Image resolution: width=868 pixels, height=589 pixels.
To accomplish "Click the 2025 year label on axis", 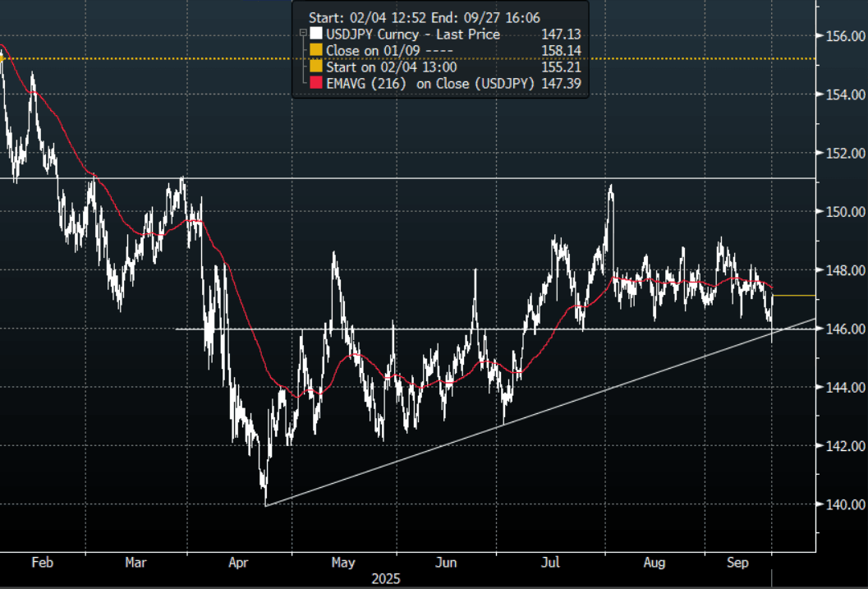I will pos(387,578).
